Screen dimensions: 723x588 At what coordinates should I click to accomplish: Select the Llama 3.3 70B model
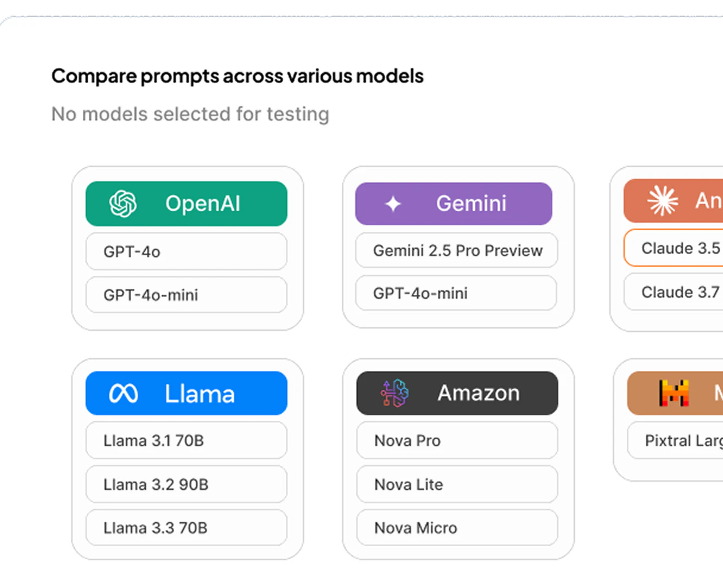[x=186, y=528]
